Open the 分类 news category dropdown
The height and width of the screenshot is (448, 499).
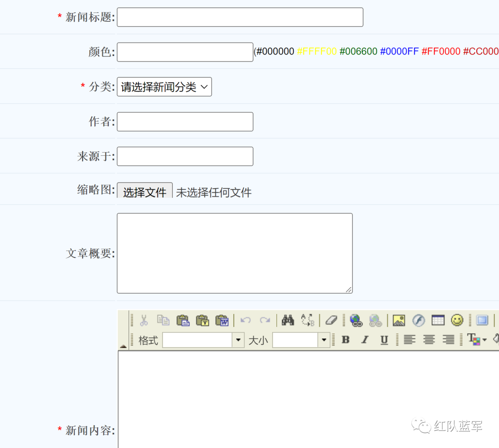(164, 86)
